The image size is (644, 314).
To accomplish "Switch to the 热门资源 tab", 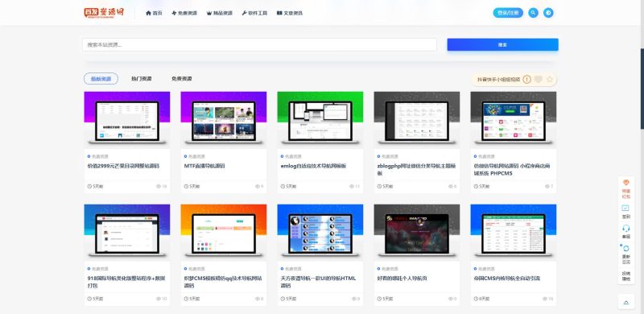I will (142, 79).
